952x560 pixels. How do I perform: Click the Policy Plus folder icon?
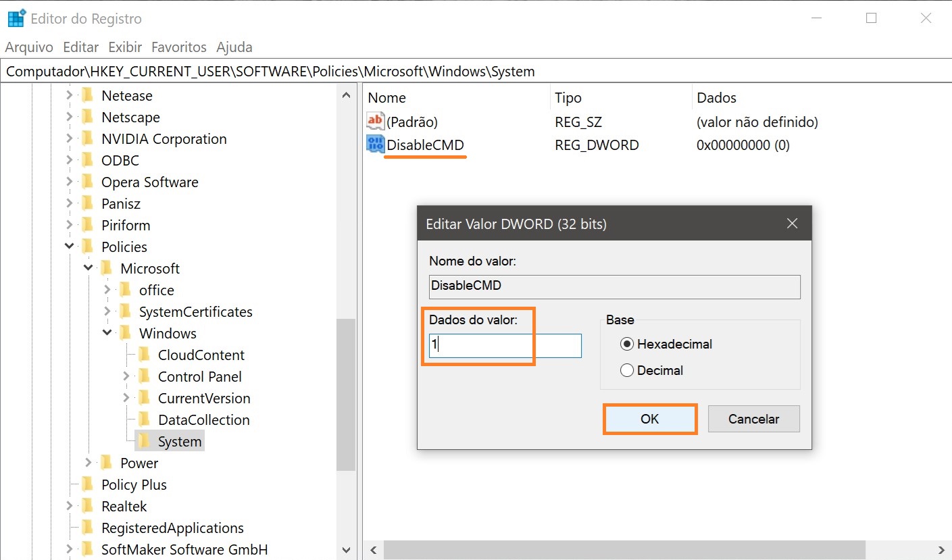point(87,485)
